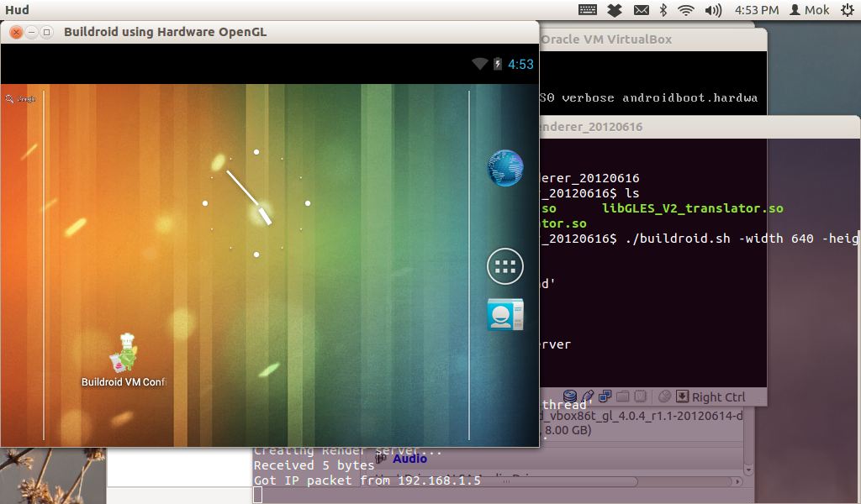Click VirtualBox shared folders icon

pyautogui.click(x=623, y=396)
